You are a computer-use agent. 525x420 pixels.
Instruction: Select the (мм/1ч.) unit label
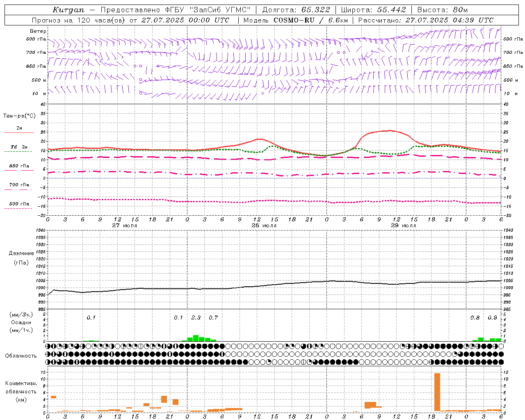[x=21, y=330]
